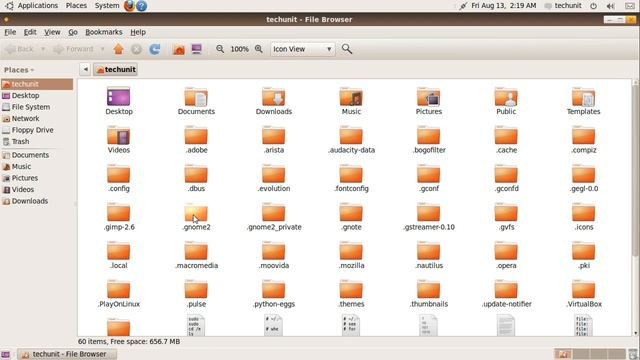Click the Stop loading toolbar icon
Viewport: 640px width, 360px height.
136,49
